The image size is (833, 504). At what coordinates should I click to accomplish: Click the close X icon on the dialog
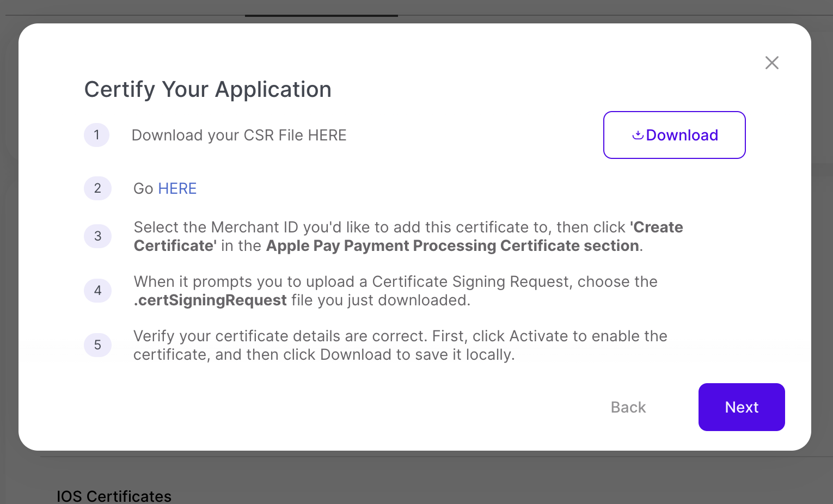pos(771,63)
